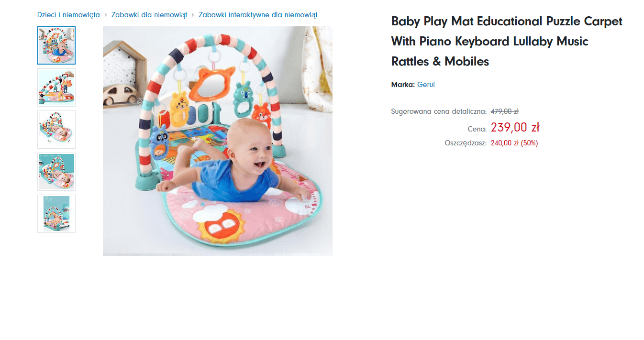Click the Baby Play Mat product title

coord(507,41)
